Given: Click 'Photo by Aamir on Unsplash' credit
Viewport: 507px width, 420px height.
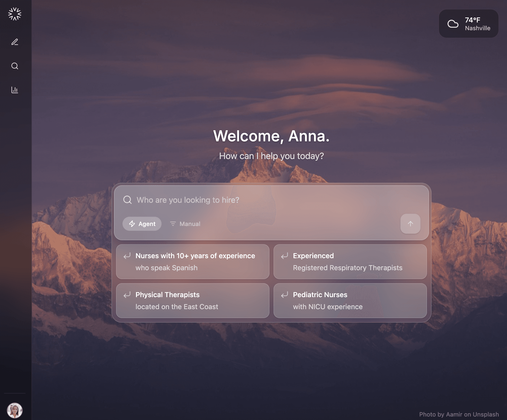Looking at the screenshot, I should click(459, 414).
